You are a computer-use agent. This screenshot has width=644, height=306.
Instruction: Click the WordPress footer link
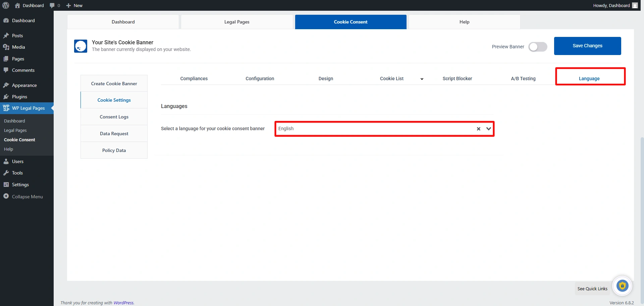[x=123, y=303]
